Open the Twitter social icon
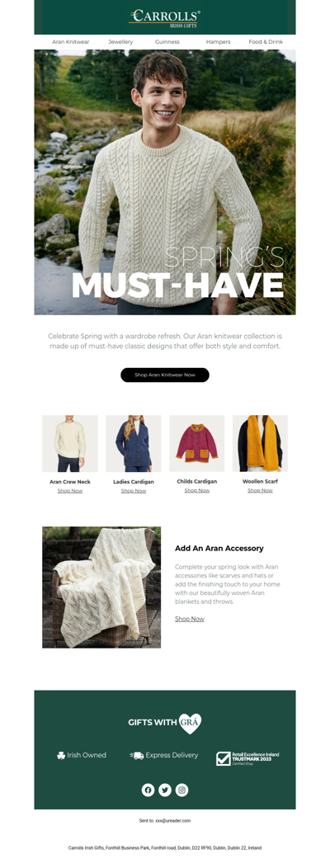The image size is (330, 868). (165, 790)
